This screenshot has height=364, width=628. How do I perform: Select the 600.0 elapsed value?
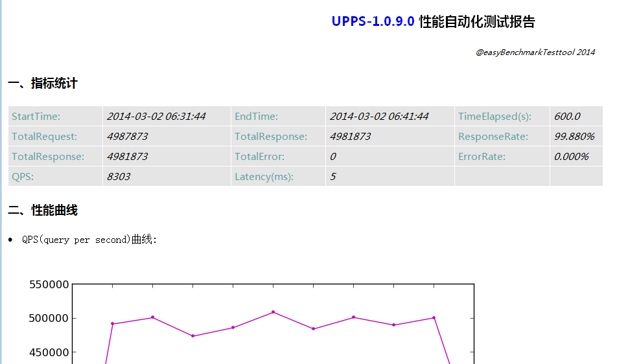[x=567, y=116]
